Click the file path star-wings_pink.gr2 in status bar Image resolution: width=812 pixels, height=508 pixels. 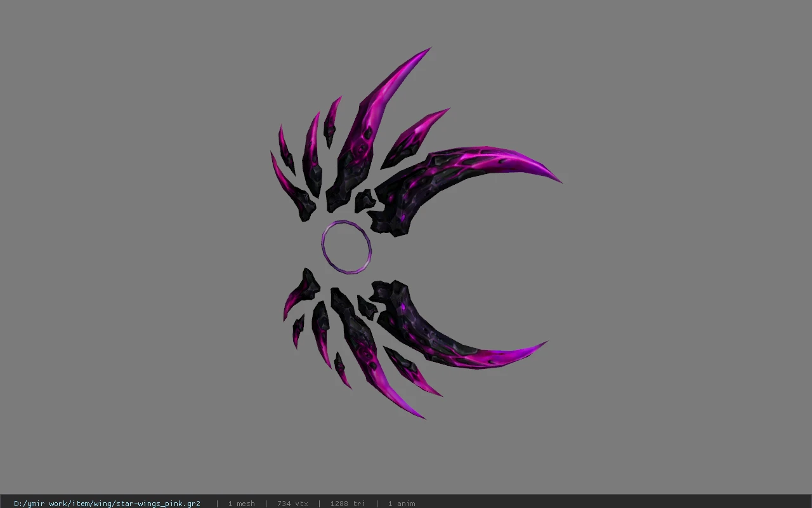pyautogui.click(x=107, y=504)
